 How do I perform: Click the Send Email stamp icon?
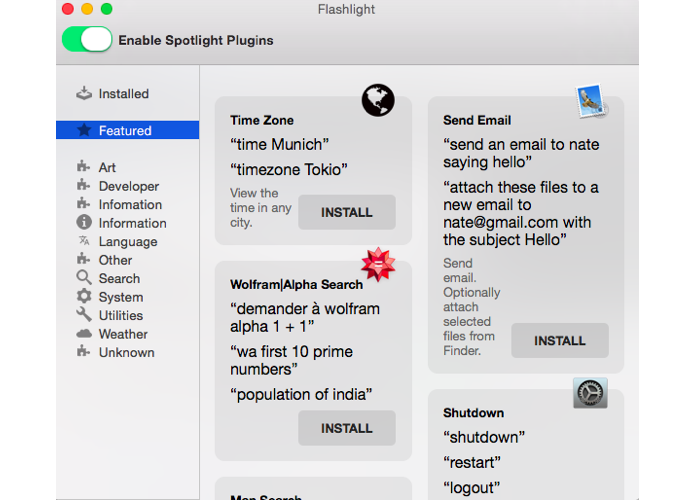click(x=591, y=101)
